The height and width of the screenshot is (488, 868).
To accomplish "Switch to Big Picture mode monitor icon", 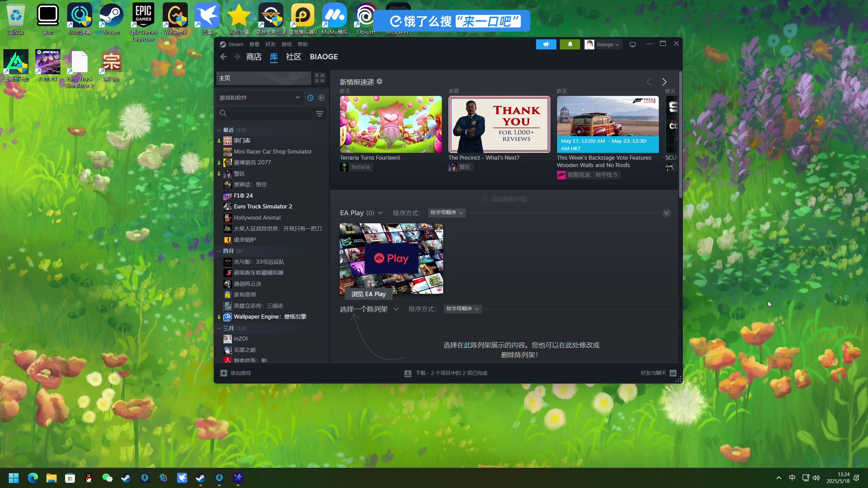I will pos(632,44).
